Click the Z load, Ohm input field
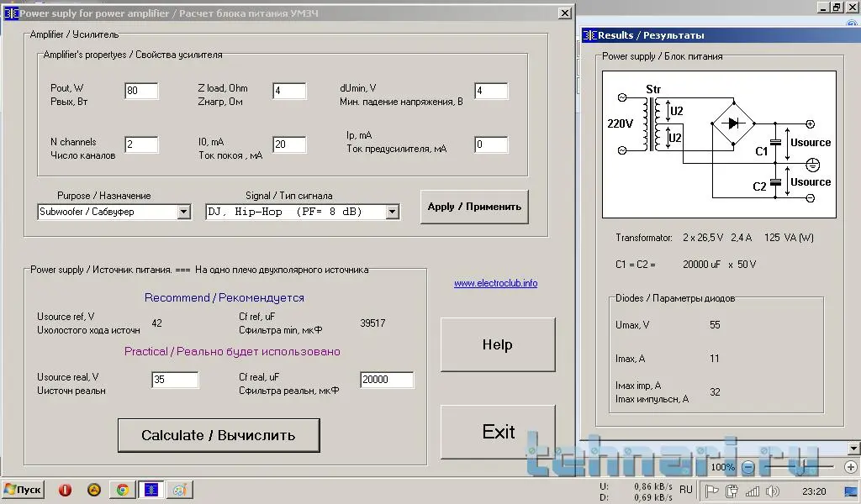 coord(289,91)
